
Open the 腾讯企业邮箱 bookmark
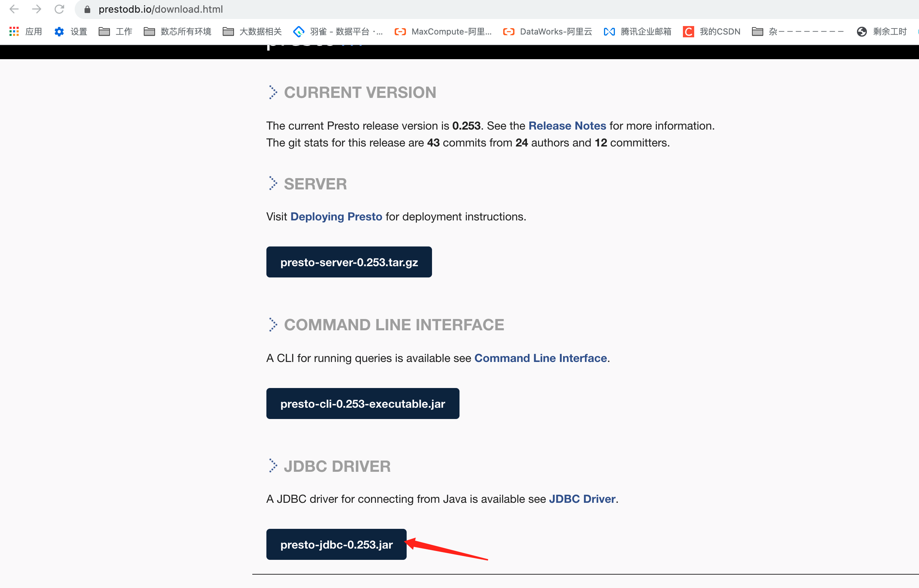pyautogui.click(x=637, y=32)
